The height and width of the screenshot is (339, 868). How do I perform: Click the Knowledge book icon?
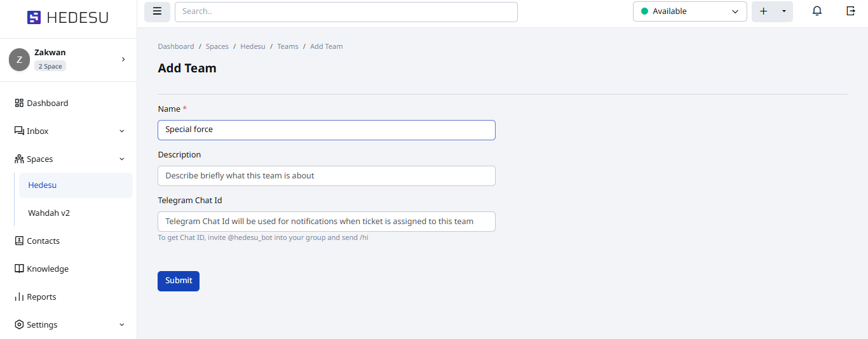tap(19, 269)
